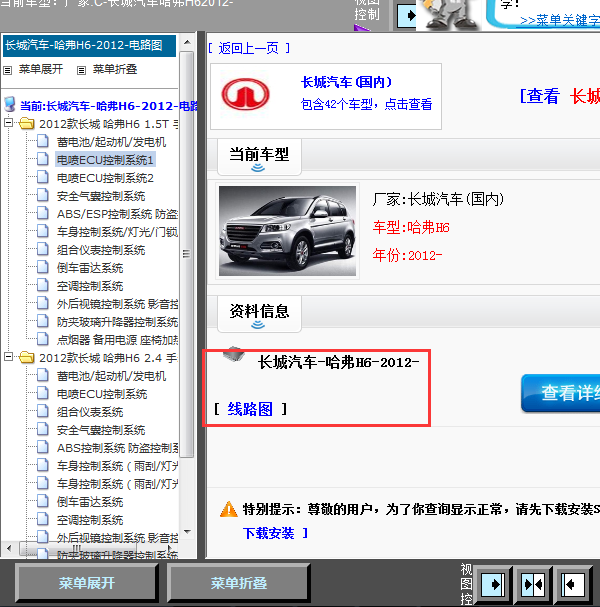Open 电喷ECU控制系统 under 2.4 folder
600x607 pixels.
point(102,394)
